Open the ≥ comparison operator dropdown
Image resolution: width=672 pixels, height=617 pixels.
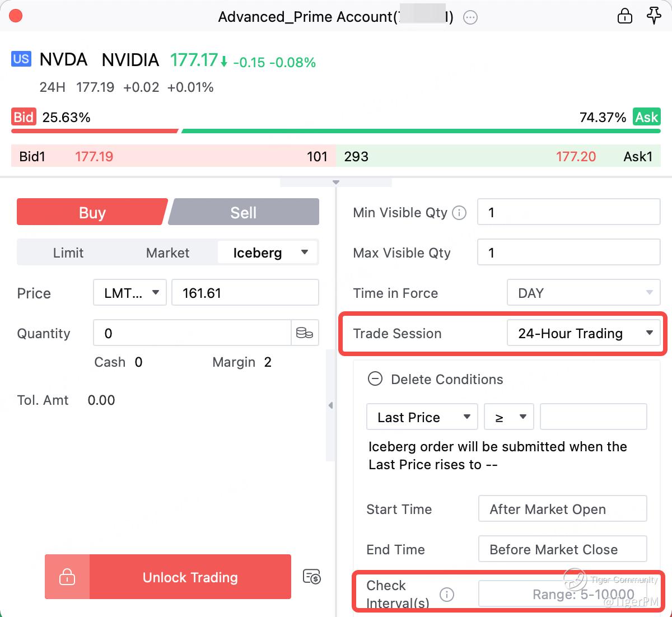point(509,417)
